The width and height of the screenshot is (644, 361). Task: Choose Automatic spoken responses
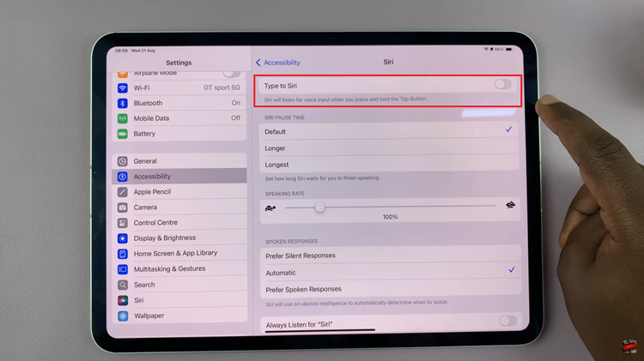click(x=391, y=272)
